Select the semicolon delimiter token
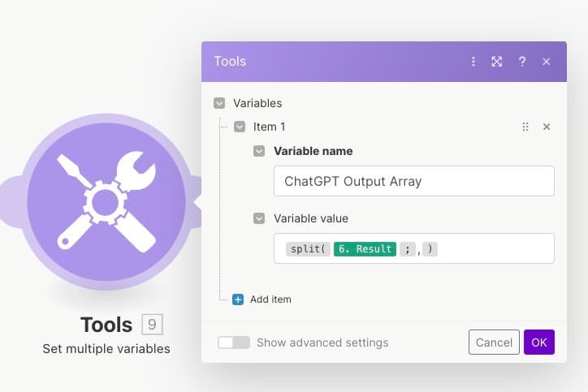Viewport: 588px width, 392px height. [x=408, y=249]
